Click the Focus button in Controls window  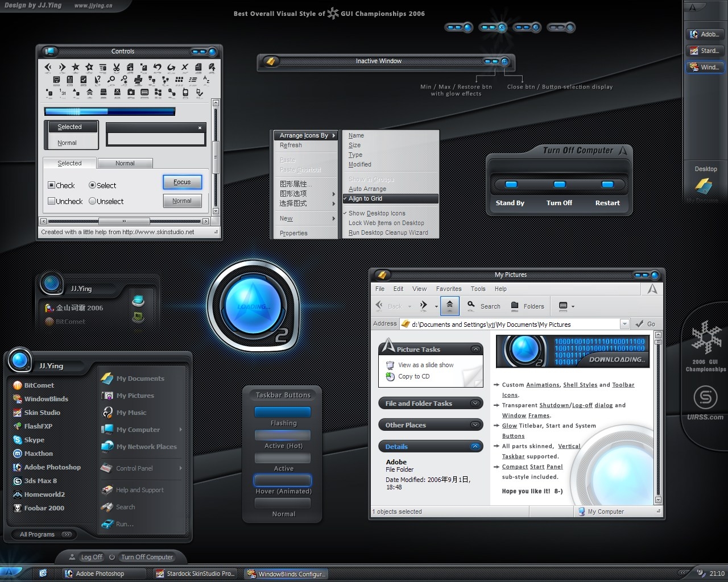(x=182, y=182)
